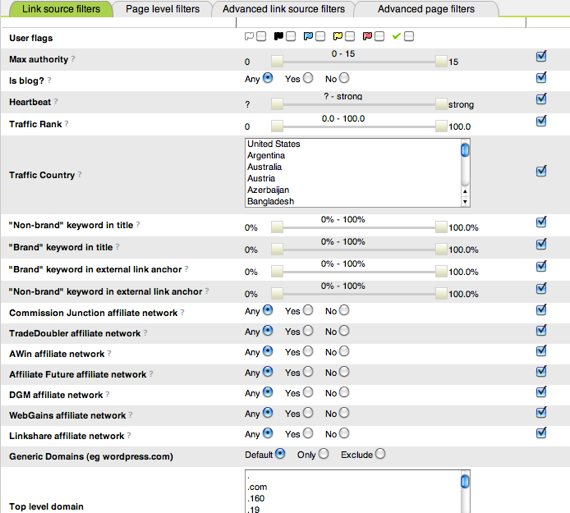Select Australia in Traffic Country list
The height and width of the screenshot is (513, 570).
point(264,167)
